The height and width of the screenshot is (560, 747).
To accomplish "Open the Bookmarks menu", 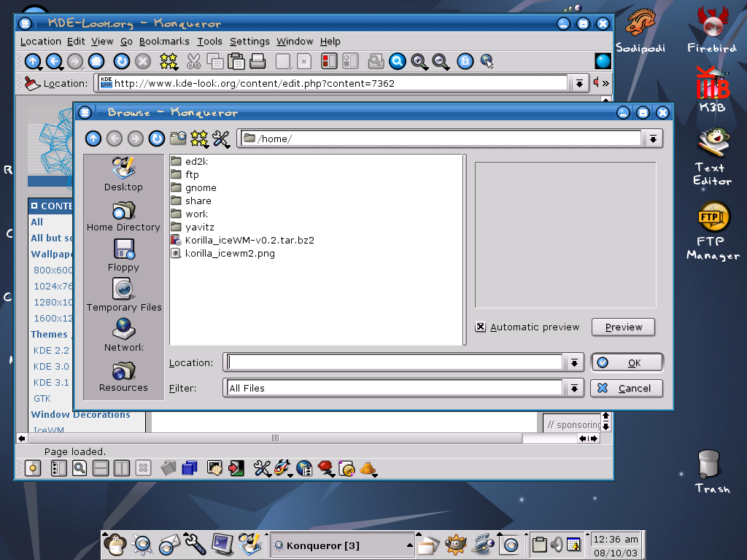I will (164, 42).
